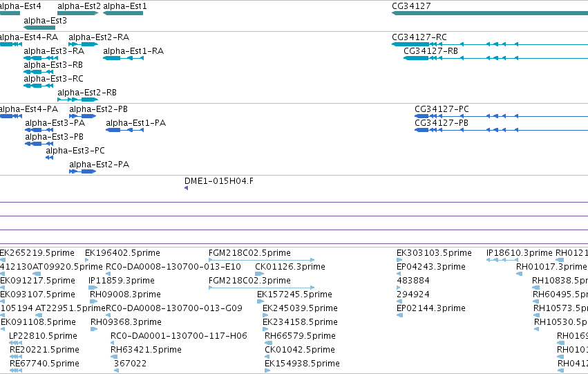
Task: Click the alpha-Est1 gene arrow
Action: (123, 13)
